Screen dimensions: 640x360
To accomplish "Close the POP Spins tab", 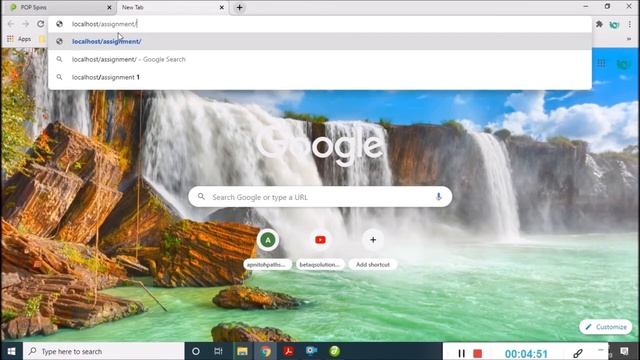I will 109,7.
